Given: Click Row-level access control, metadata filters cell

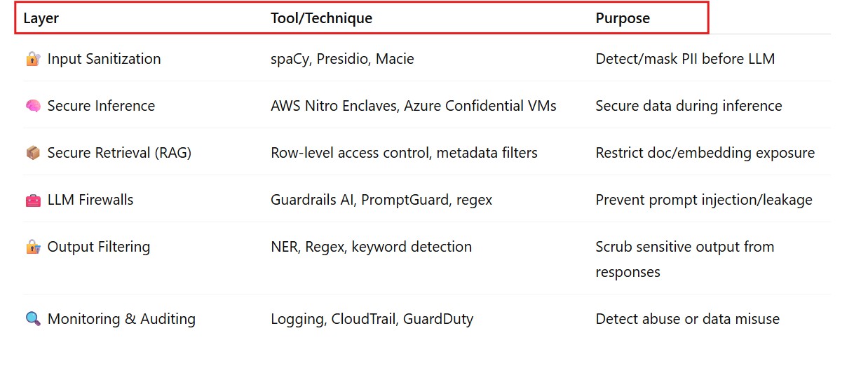Looking at the screenshot, I should click(x=404, y=153).
